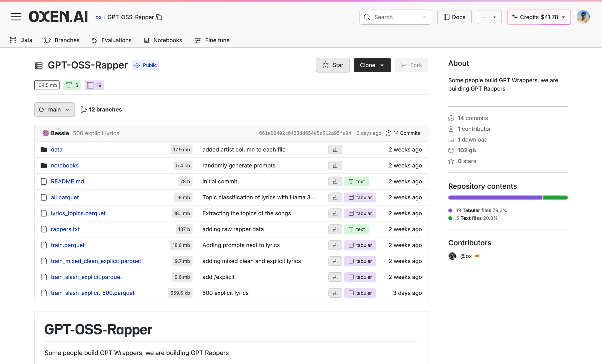The width and height of the screenshot is (602, 364).
Task: Click 'Topic classification of lyrics with Llama' message
Action: point(259,198)
